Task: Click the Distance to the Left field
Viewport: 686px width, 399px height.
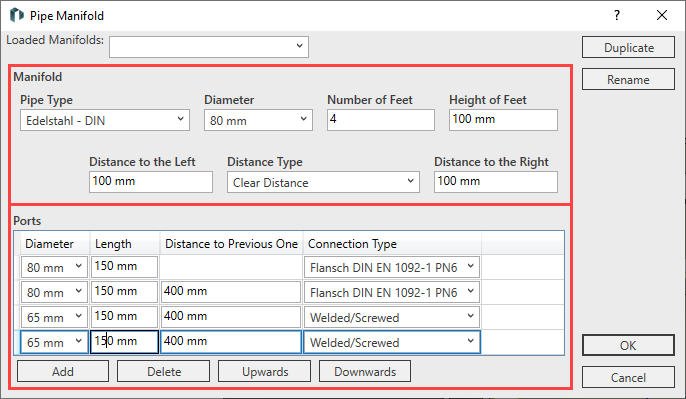Action: click(x=151, y=182)
